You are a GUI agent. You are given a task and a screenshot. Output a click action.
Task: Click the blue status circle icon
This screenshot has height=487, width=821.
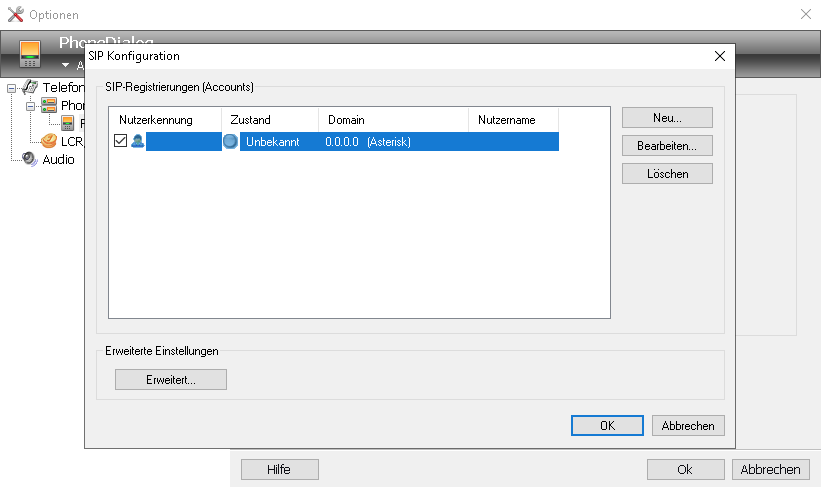(x=230, y=142)
